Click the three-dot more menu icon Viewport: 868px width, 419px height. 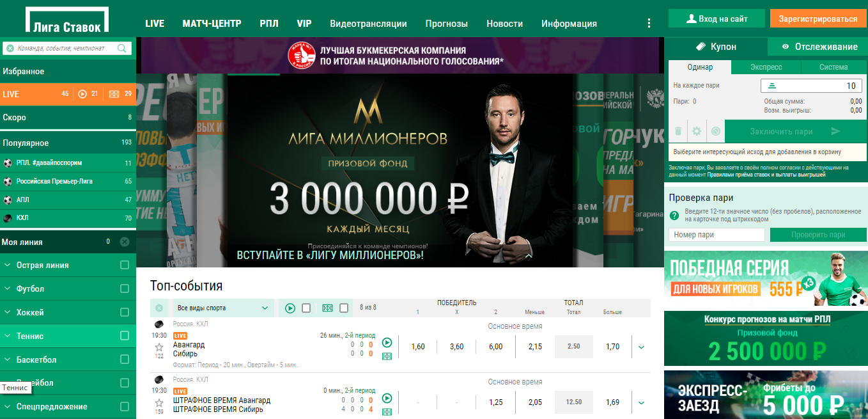[x=649, y=23]
